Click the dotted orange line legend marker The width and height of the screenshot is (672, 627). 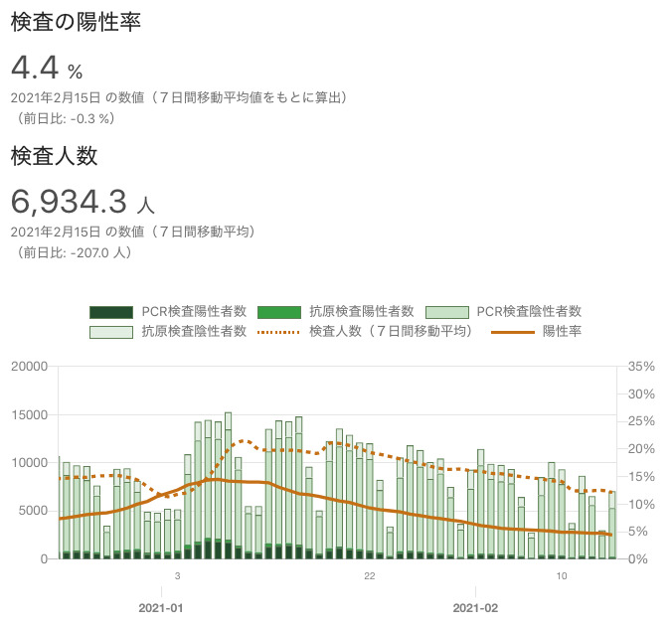[277, 331]
